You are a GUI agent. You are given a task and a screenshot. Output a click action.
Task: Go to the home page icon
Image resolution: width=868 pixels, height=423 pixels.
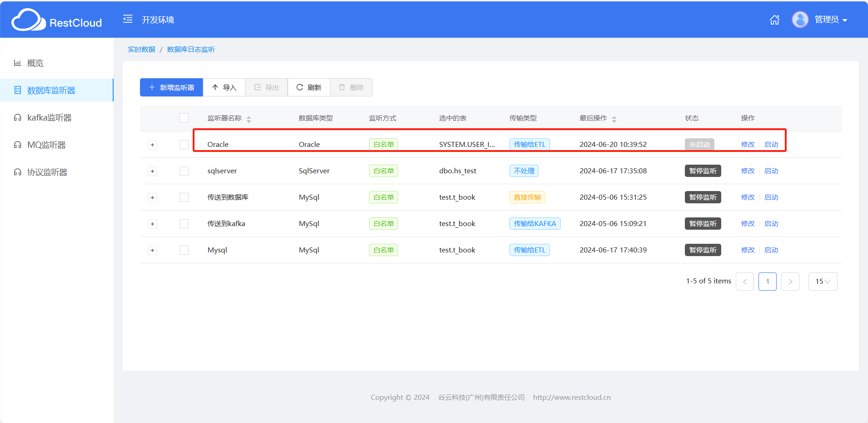[774, 20]
